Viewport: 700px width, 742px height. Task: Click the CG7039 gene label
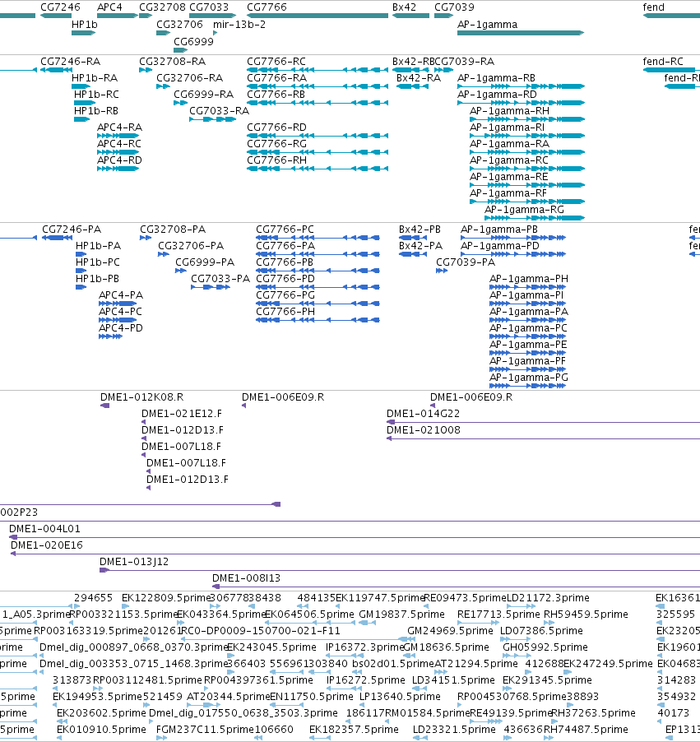coord(454,7)
